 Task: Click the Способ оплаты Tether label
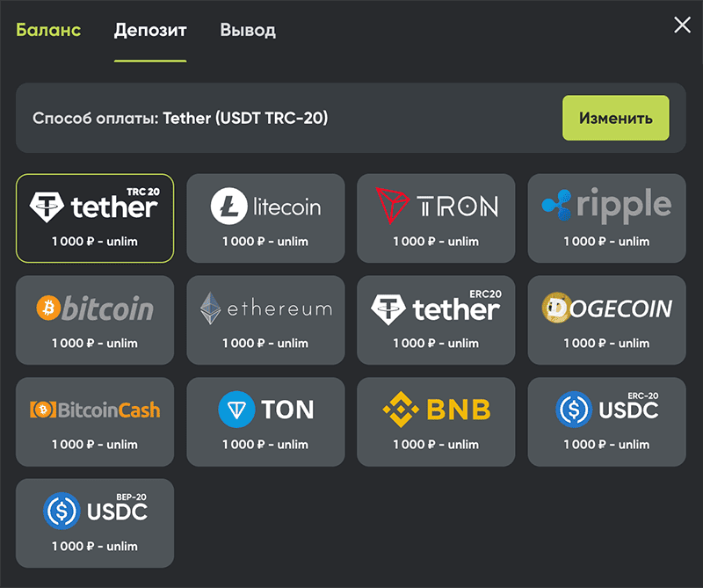point(180,118)
